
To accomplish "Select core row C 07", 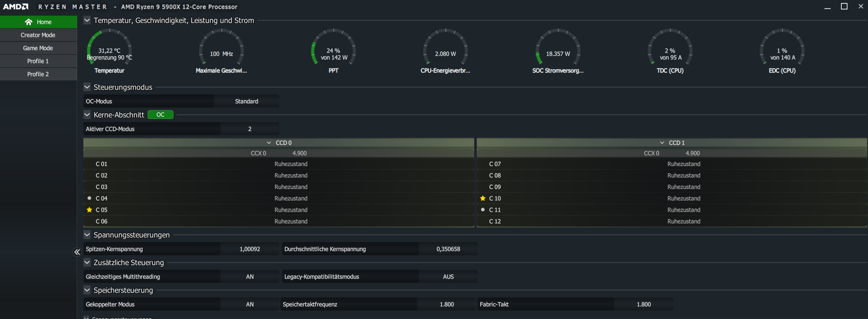I will (x=672, y=164).
